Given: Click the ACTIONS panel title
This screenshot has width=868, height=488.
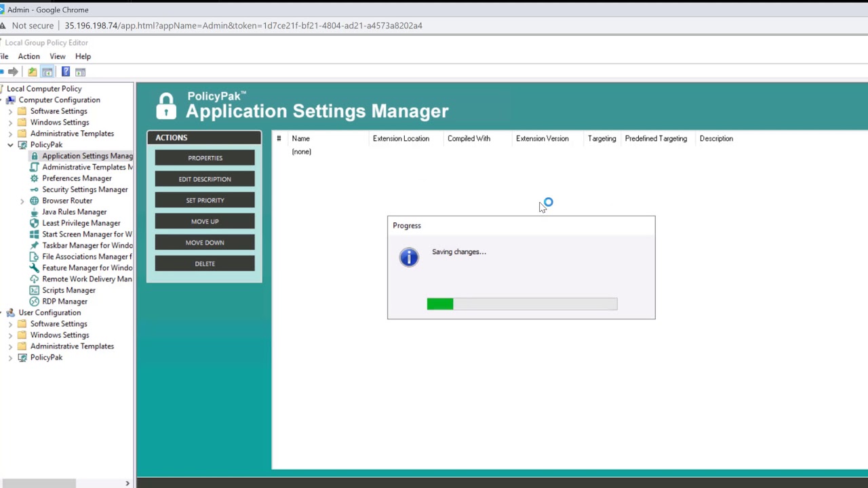Looking at the screenshot, I should tap(171, 138).
